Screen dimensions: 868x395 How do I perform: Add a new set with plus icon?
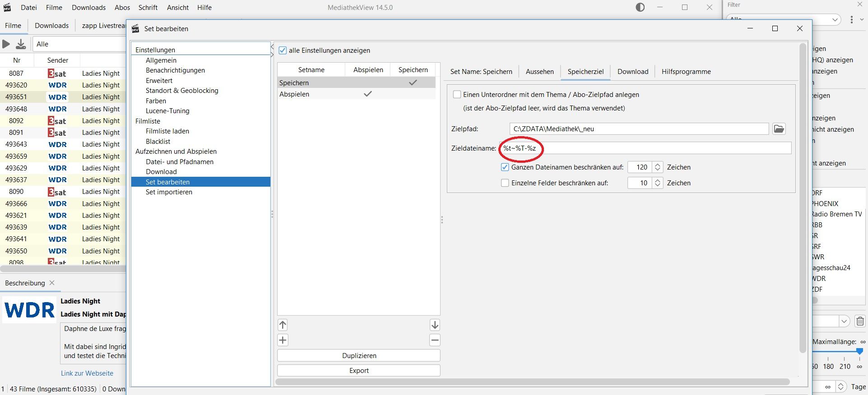[x=283, y=340]
